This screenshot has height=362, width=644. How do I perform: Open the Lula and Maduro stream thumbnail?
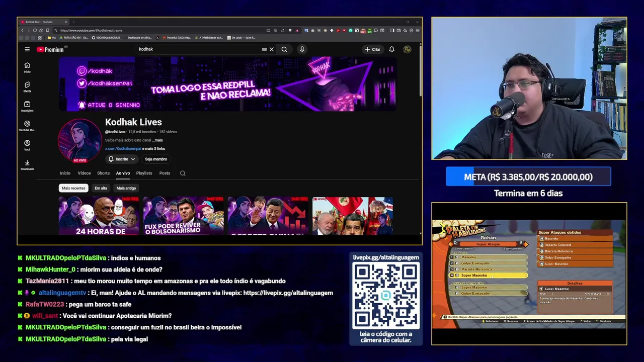tap(352, 216)
